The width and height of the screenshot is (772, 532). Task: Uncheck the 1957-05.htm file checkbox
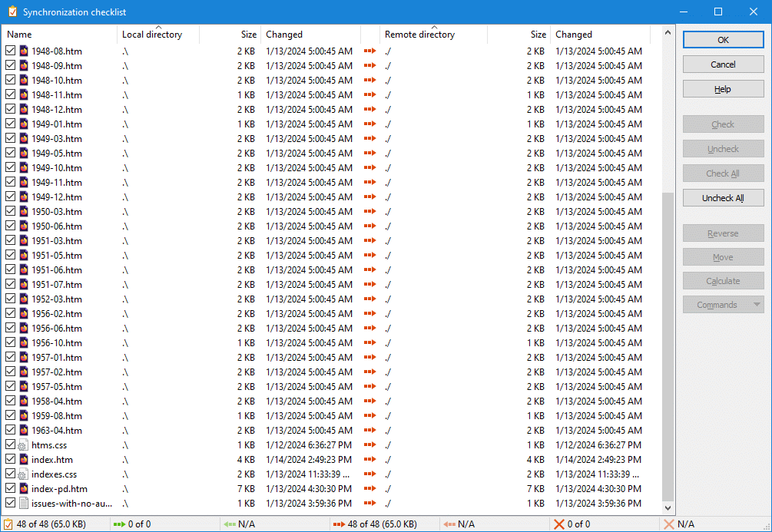click(10, 387)
